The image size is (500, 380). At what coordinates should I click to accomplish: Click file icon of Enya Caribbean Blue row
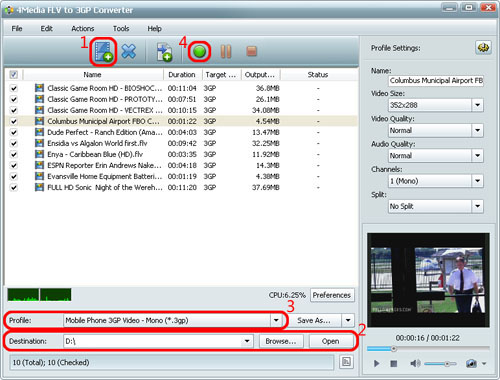pyautogui.click(x=39, y=154)
